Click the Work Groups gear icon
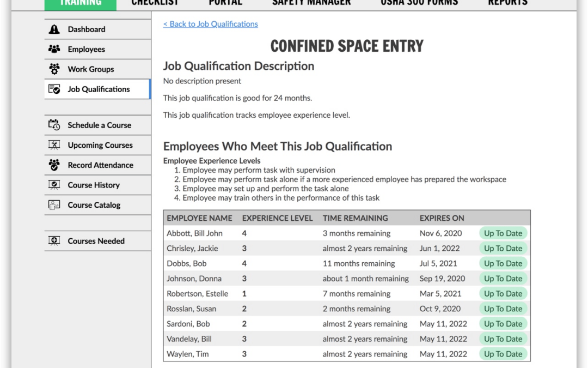Viewport: 588px width, 368px height. (x=54, y=69)
